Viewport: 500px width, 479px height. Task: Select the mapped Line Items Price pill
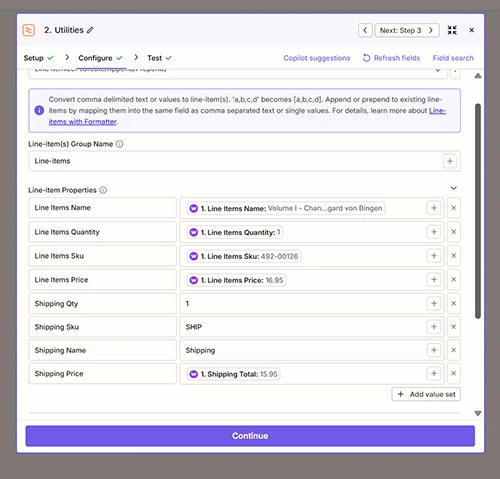pos(236,280)
